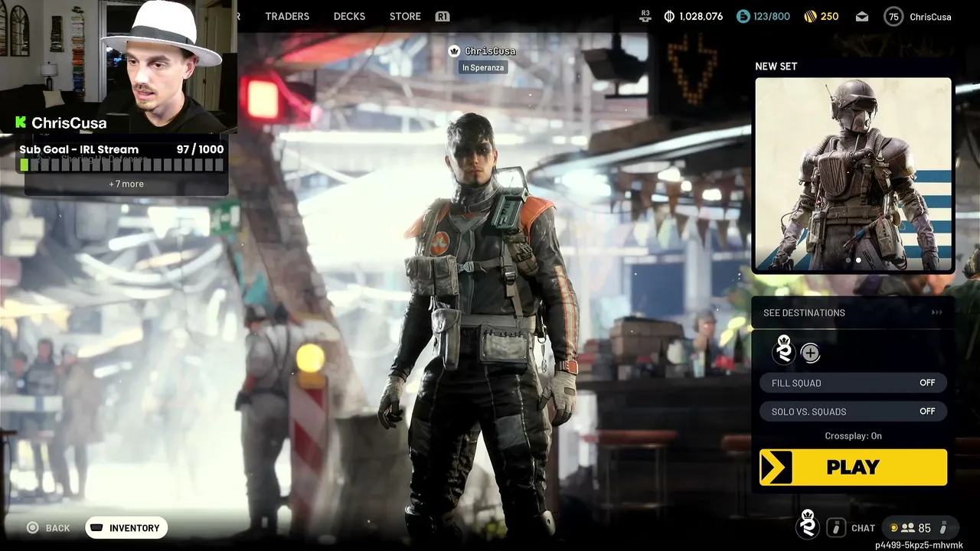Click the '97 / 1000' sub goal count
The width and height of the screenshot is (980, 551).
200,149
